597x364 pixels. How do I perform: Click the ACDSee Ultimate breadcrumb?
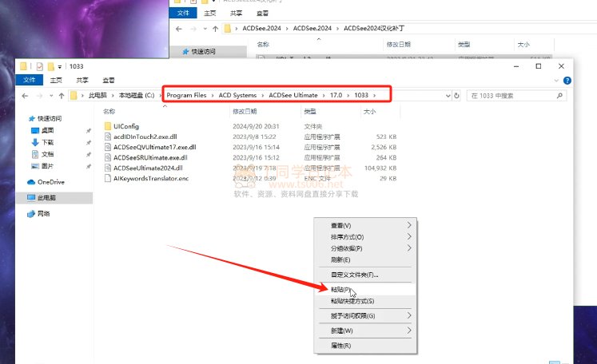[293, 95]
